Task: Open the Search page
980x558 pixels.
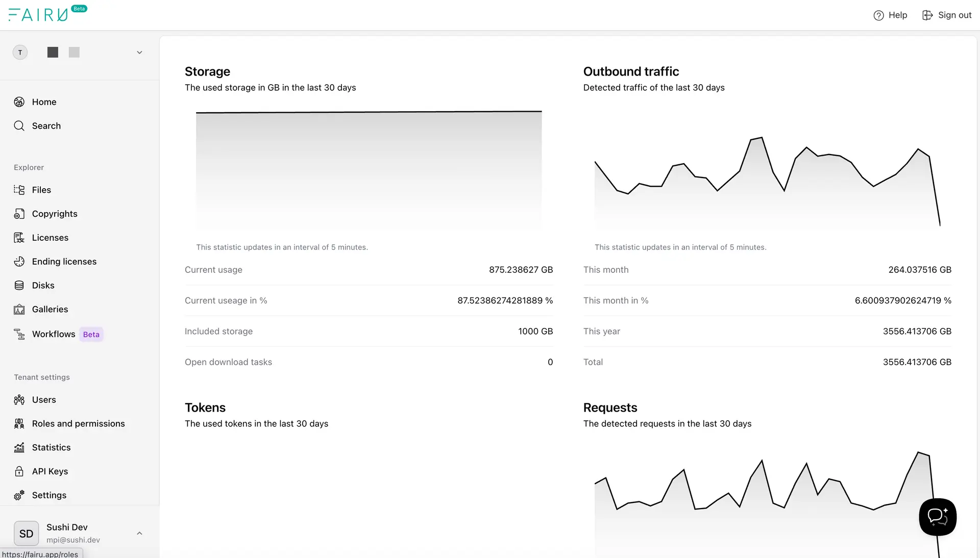Action: 46,125
